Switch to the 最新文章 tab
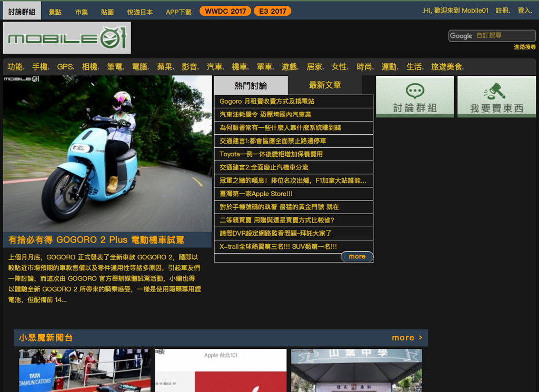This screenshot has width=539, height=392. [x=325, y=85]
